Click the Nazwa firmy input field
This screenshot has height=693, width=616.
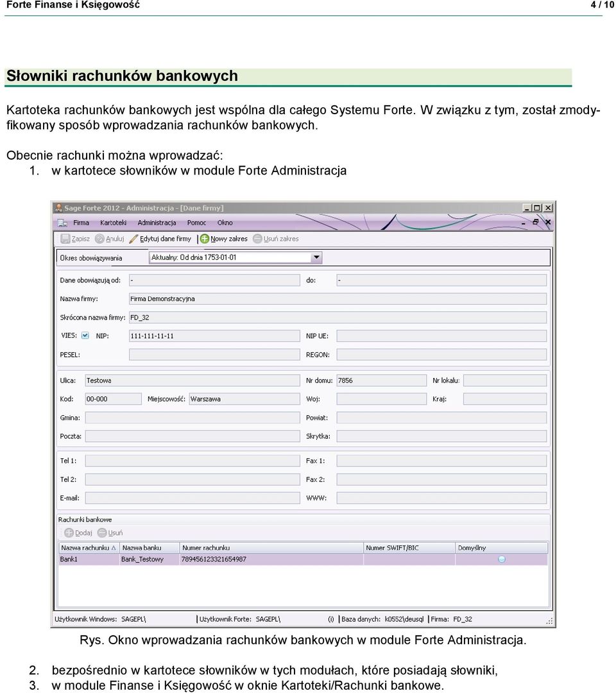(338, 299)
